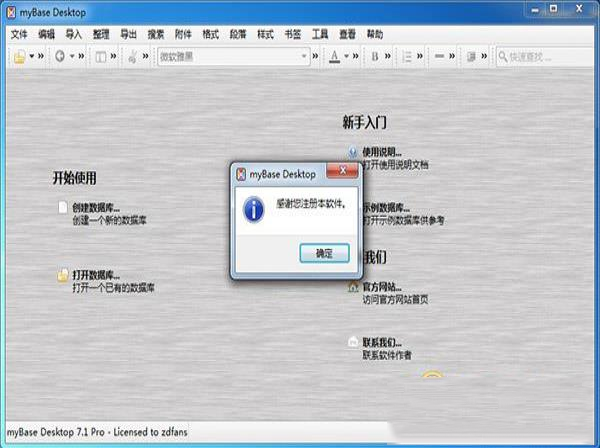Click the layout panel toolbar icon
This screenshot has height=448, width=600.
tap(101, 56)
